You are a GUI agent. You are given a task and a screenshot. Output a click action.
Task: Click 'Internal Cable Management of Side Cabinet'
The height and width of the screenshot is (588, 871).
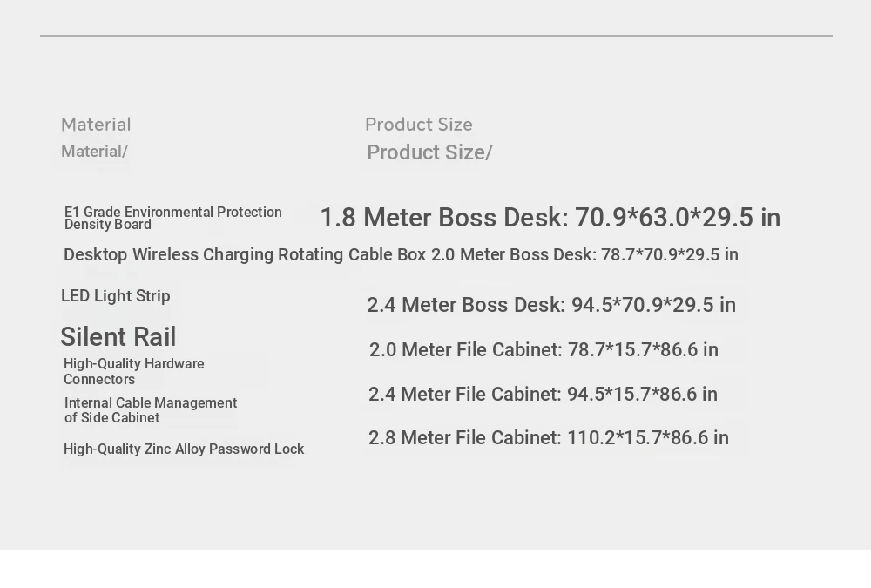pos(151,410)
